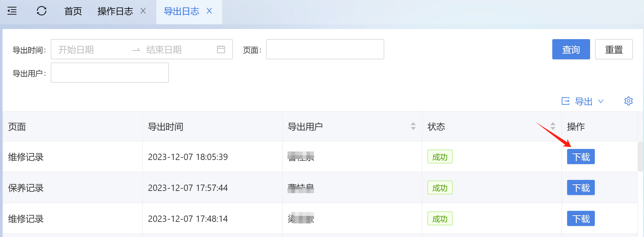Switch to the 首页 tab
The height and width of the screenshot is (237, 644).
[73, 11]
